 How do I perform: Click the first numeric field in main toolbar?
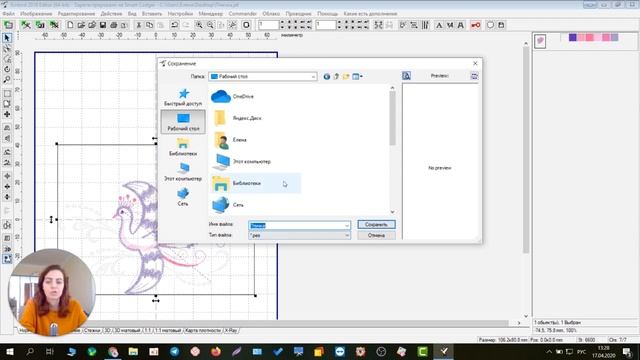tap(268, 25)
